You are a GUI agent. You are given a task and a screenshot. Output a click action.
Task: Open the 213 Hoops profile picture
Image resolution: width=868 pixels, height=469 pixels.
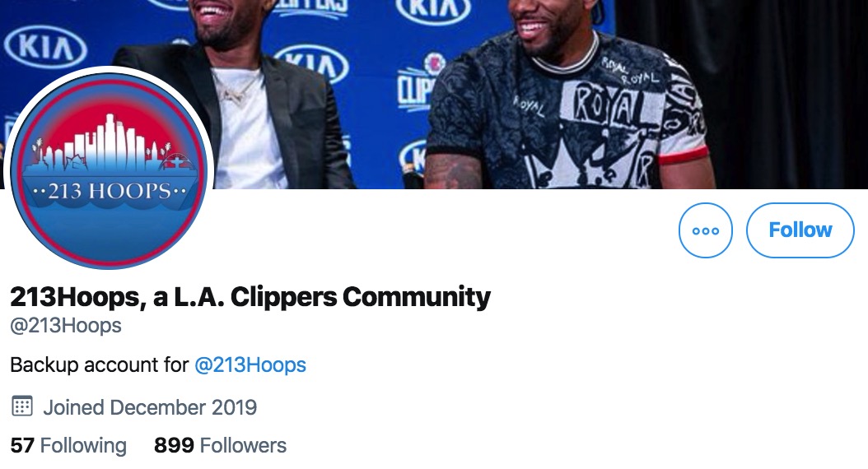pos(109,169)
